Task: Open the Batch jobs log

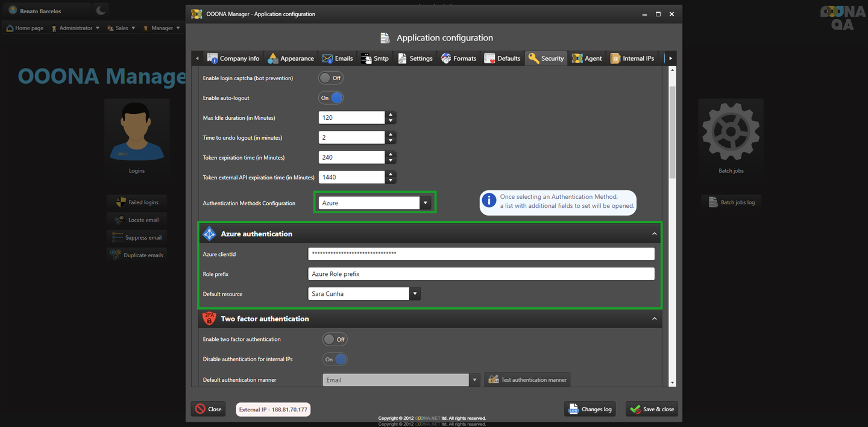Action: [x=731, y=202]
